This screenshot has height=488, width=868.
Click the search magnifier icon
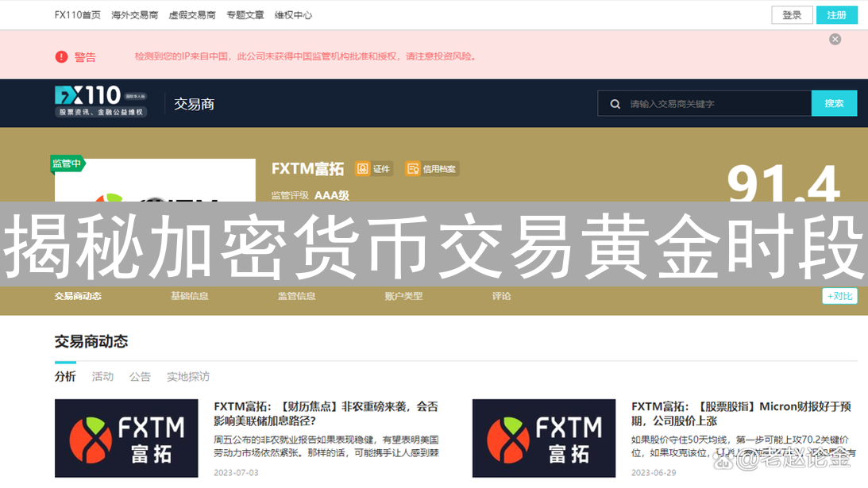(x=615, y=103)
